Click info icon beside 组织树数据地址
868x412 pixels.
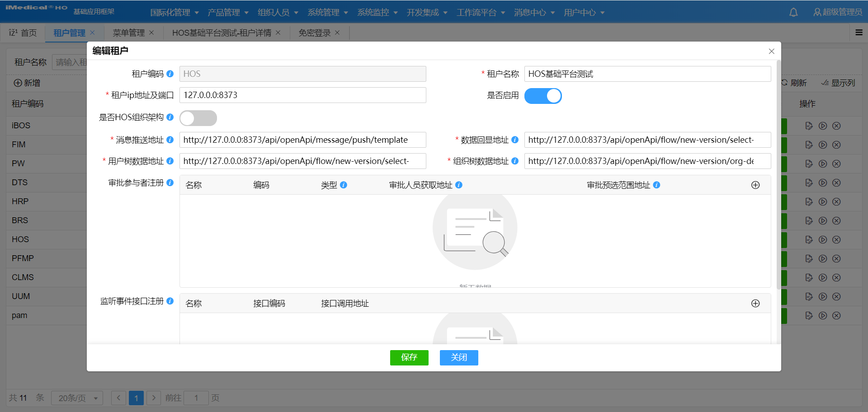(x=515, y=161)
